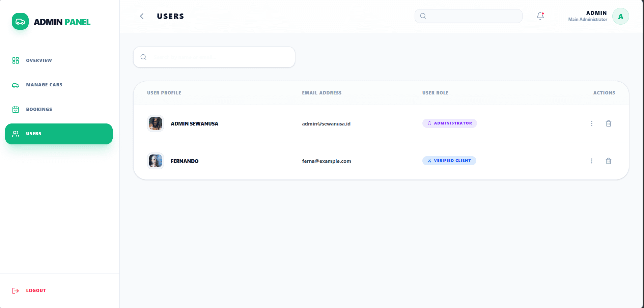This screenshot has height=308, width=644.
Task: Click search icon in the user search box
Action: 143,57
